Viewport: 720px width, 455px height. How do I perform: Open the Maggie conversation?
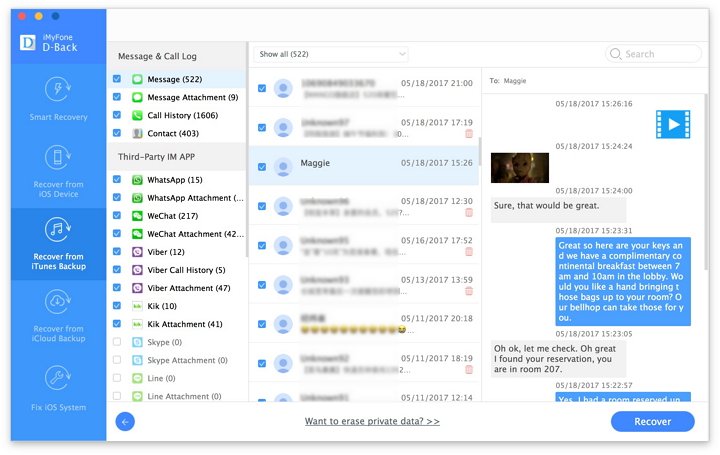[x=364, y=166]
